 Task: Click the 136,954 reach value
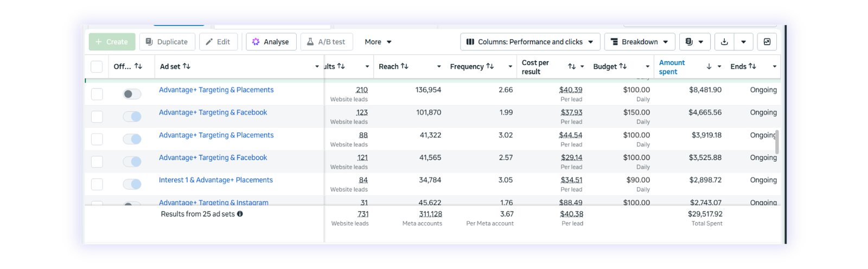point(428,90)
